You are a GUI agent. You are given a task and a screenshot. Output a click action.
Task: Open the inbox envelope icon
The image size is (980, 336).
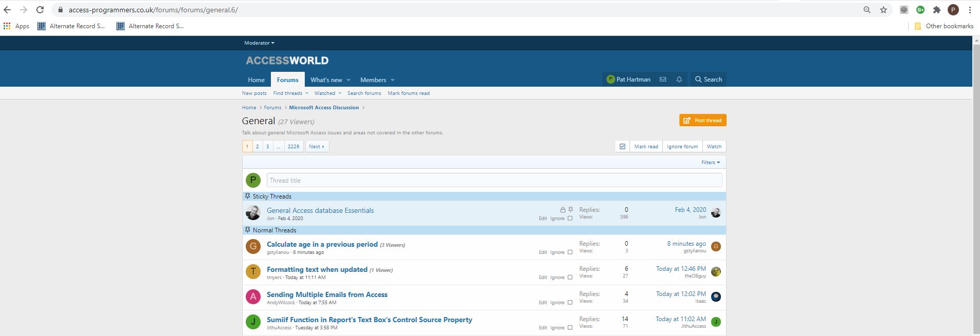pos(663,80)
